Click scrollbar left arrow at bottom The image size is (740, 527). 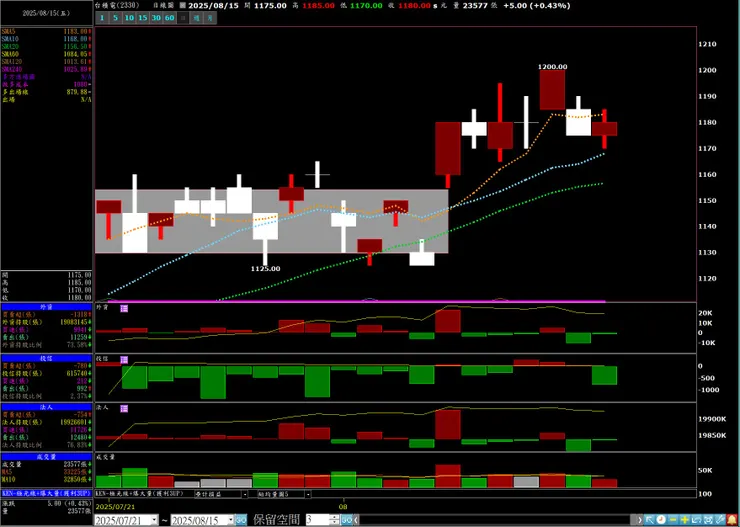pos(356,520)
